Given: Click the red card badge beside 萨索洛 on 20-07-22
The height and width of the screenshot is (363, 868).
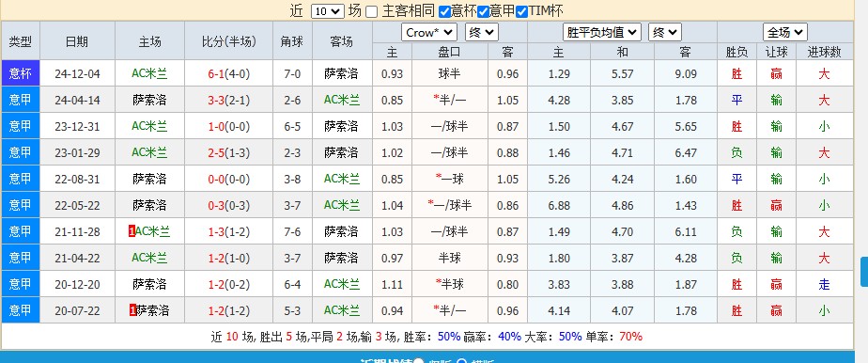Looking at the screenshot, I should [132, 310].
